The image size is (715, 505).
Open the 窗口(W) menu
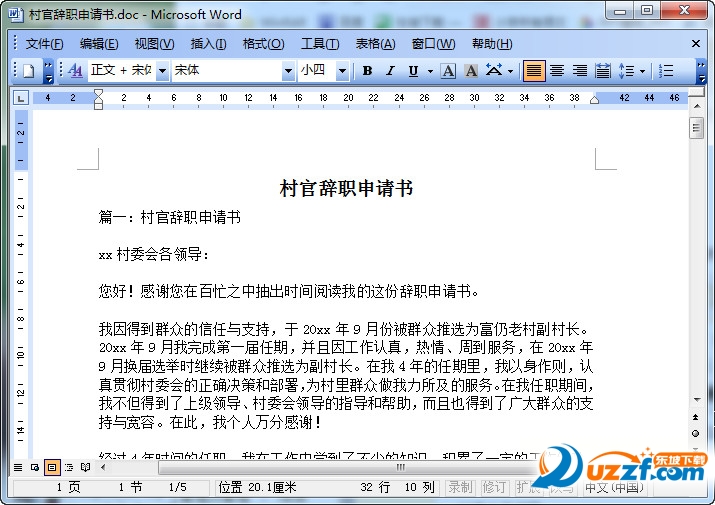[x=433, y=44]
